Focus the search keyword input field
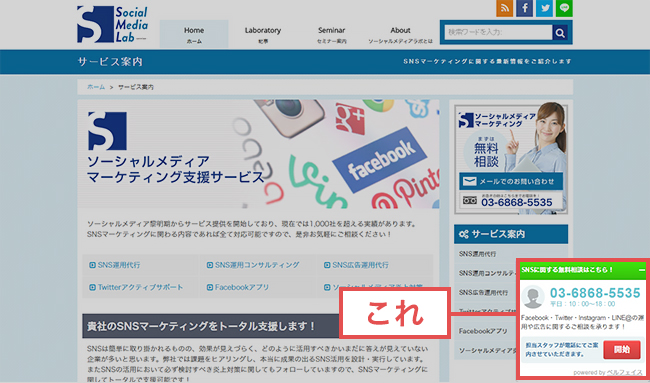The image size is (650, 383). (x=498, y=32)
